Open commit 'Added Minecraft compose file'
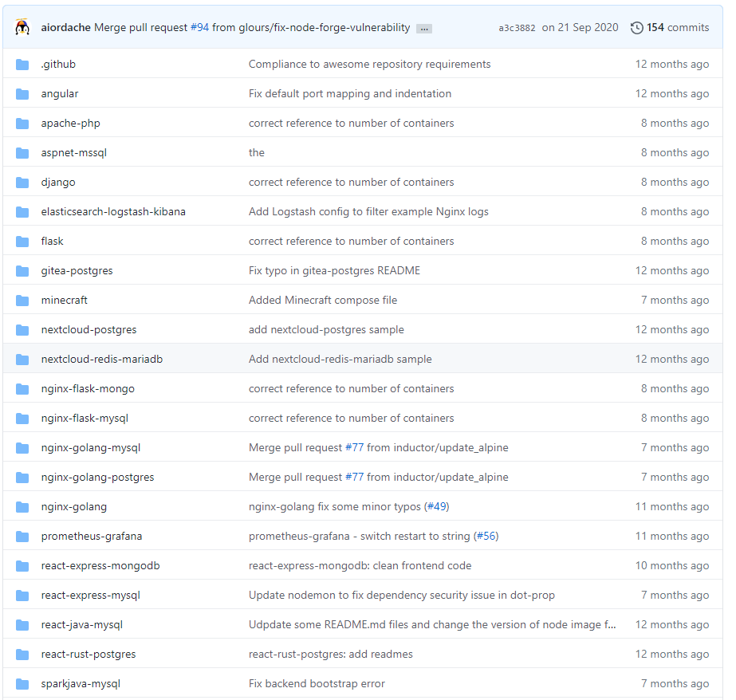This screenshot has height=700, width=736. (323, 301)
